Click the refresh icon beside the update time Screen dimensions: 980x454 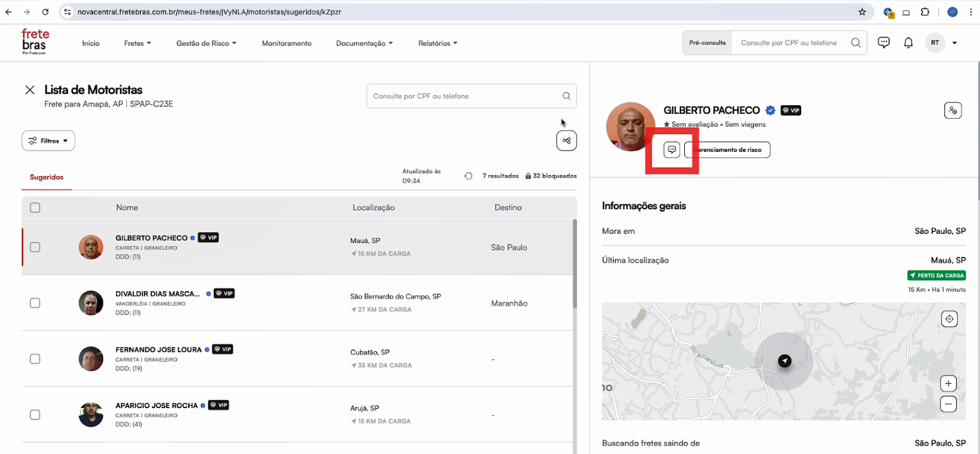[x=469, y=176]
